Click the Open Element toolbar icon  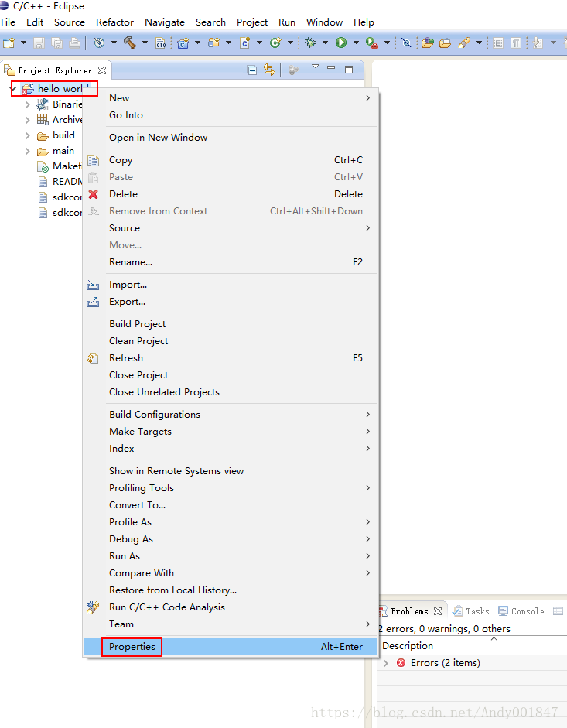point(428,43)
